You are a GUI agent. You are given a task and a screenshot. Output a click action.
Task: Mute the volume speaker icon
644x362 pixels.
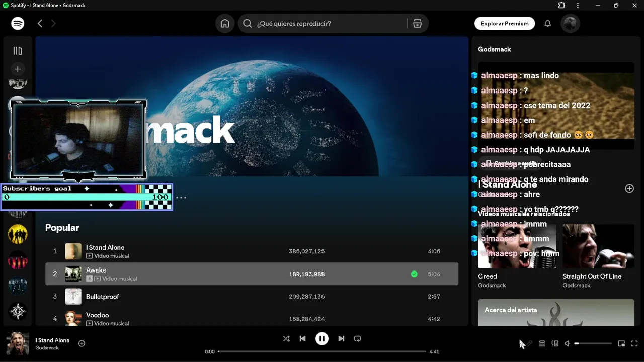click(x=568, y=344)
